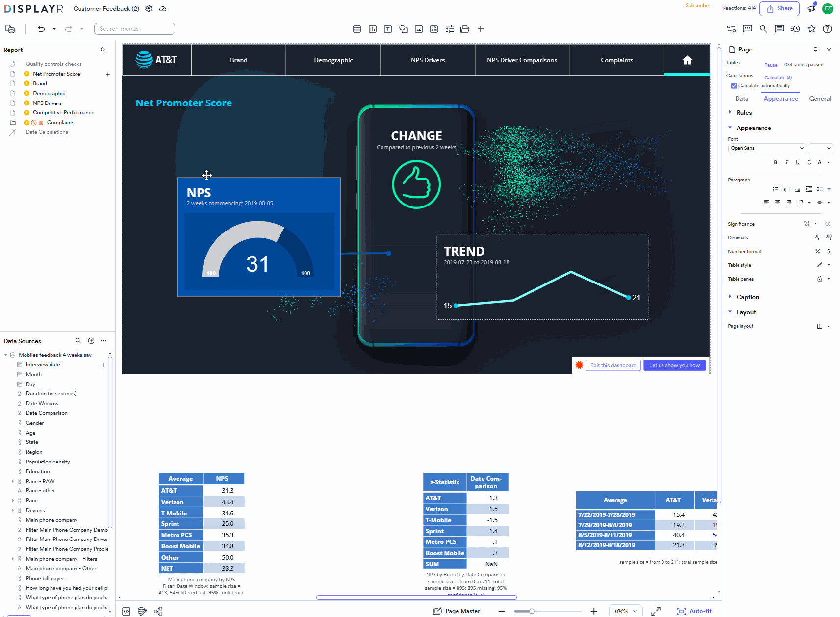The height and width of the screenshot is (617, 840).
Task: Select the insert chart icon
Action: [372, 29]
